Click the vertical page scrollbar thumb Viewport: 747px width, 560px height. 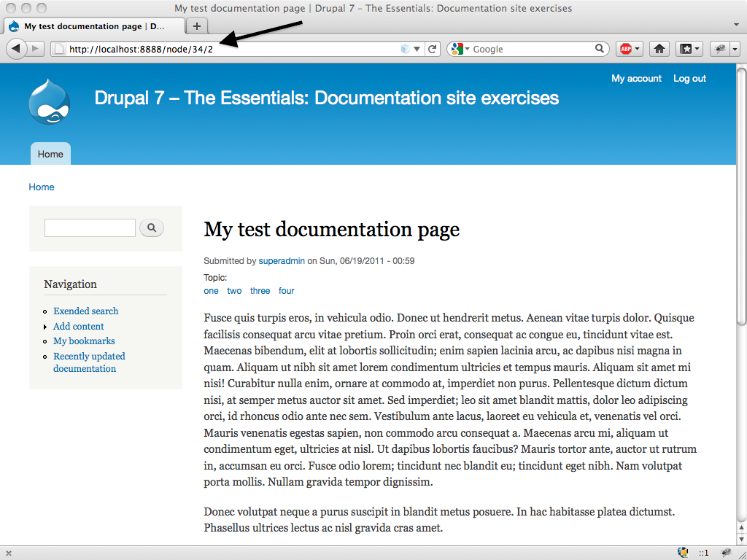741,197
